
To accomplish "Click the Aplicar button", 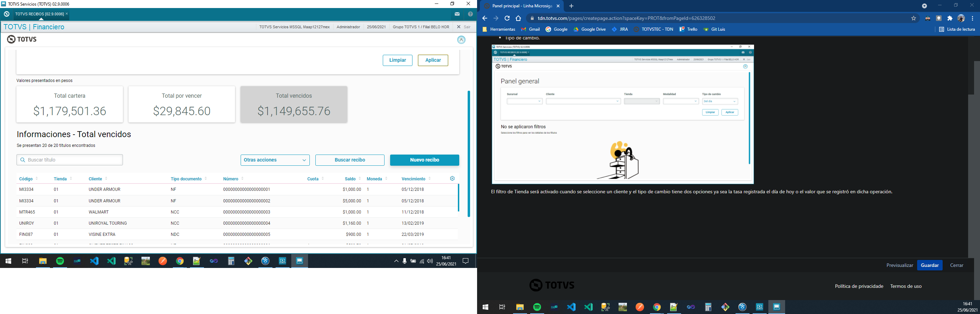I will click(x=433, y=60).
